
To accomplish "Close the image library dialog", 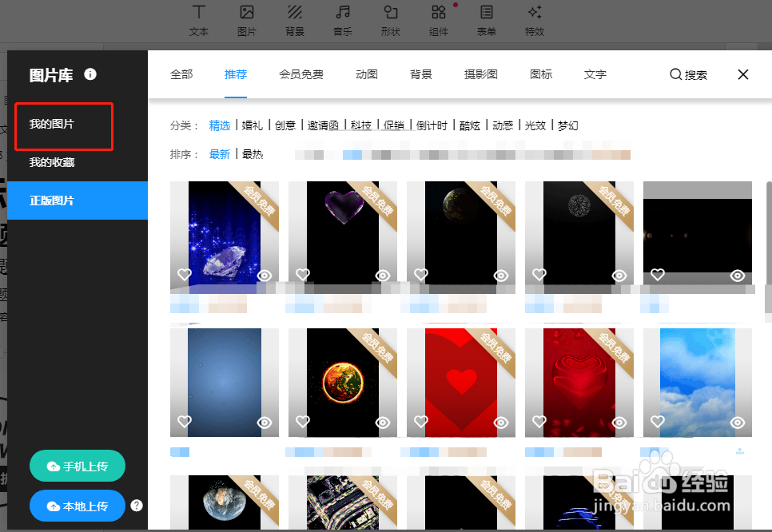I will click(x=743, y=74).
